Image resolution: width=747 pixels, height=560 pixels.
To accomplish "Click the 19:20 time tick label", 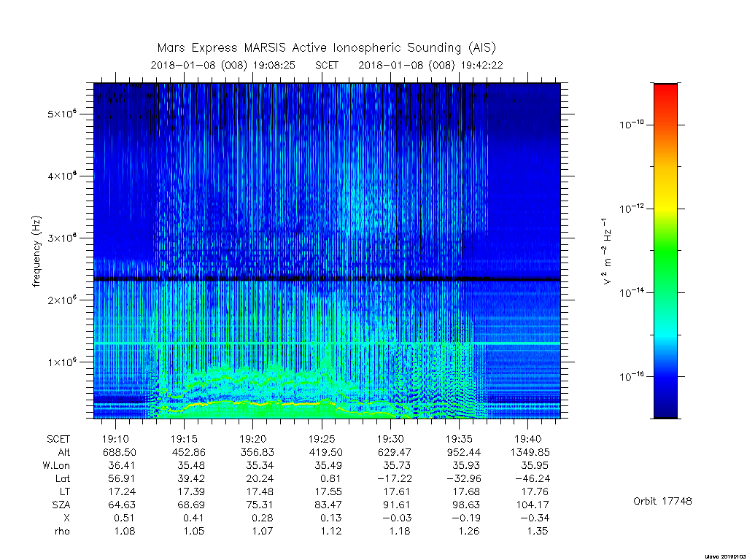I will (x=252, y=439).
